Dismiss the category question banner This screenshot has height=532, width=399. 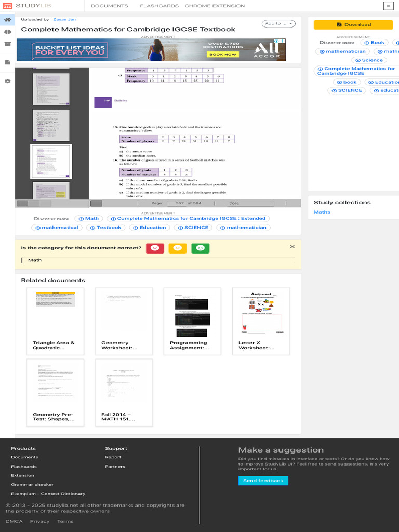[292, 247]
